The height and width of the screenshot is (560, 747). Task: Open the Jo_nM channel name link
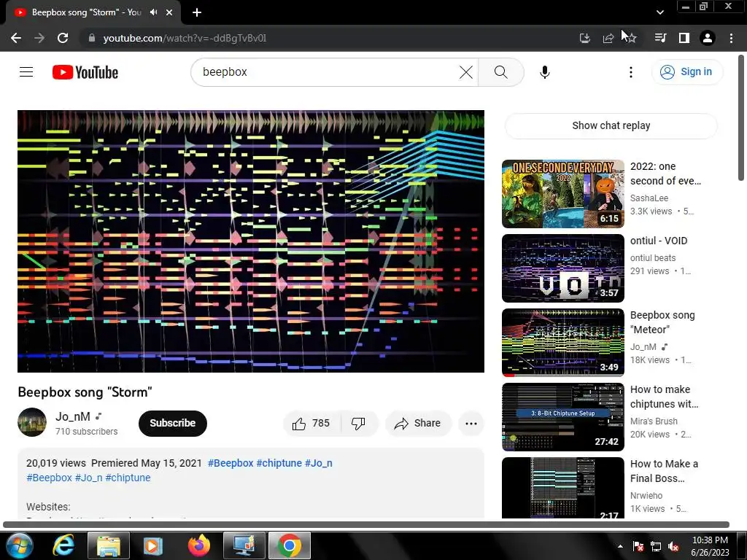coord(73,416)
